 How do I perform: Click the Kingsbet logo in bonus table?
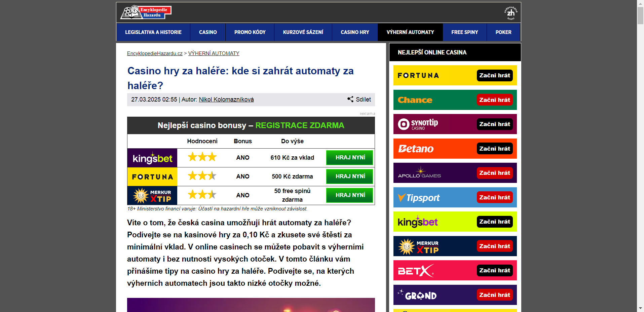click(152, 158)
